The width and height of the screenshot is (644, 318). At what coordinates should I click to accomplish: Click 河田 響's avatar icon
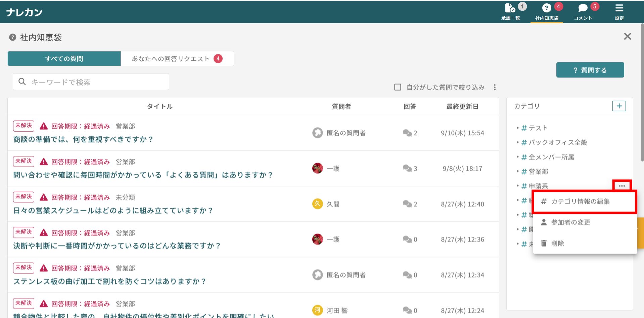[x=317, y=310]
